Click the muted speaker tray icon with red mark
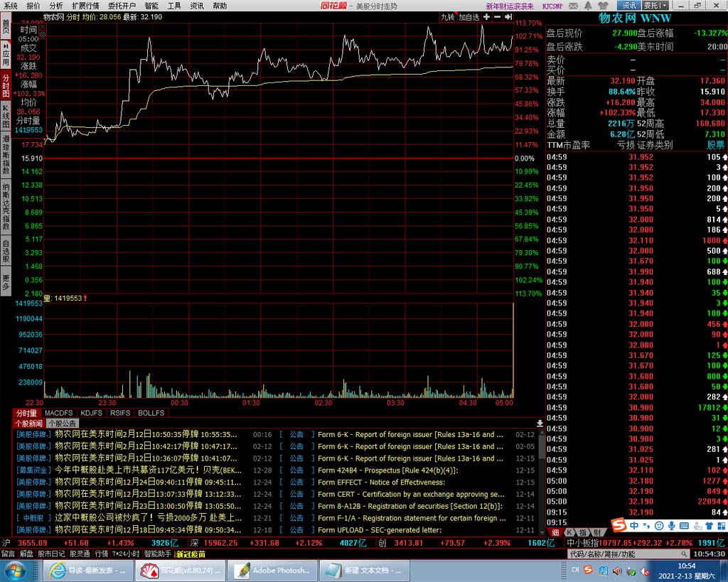 click(646, 571)
